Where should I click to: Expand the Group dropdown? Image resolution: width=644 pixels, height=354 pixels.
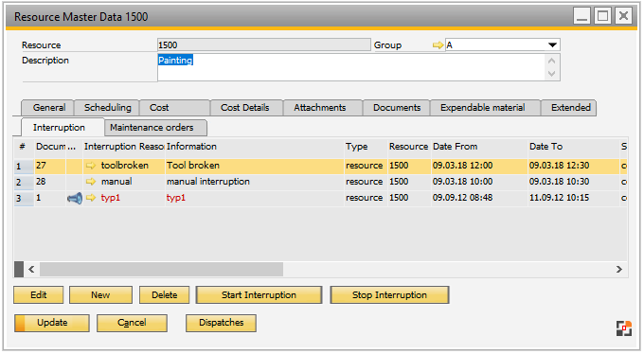(x=552, y=44)
